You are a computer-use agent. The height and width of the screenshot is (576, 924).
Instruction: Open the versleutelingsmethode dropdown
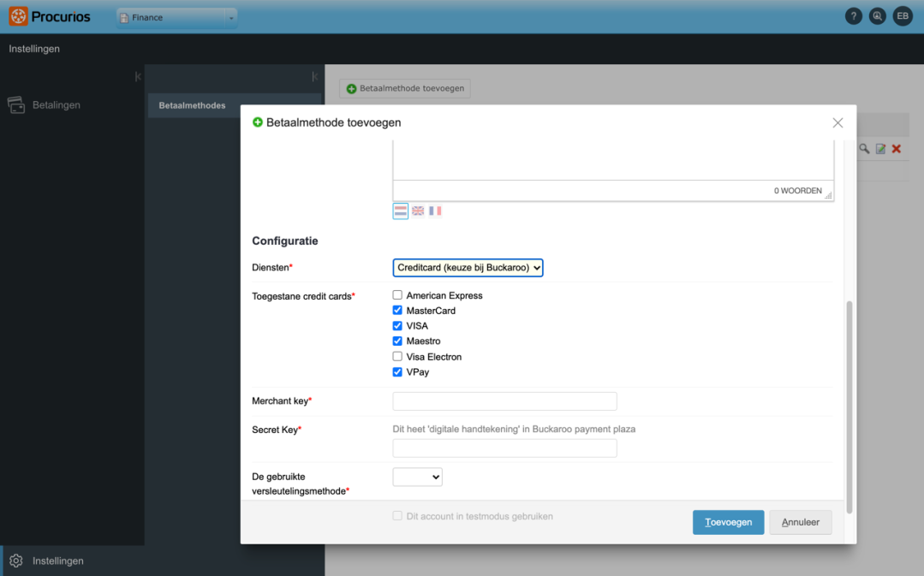(x=417, y=477)
